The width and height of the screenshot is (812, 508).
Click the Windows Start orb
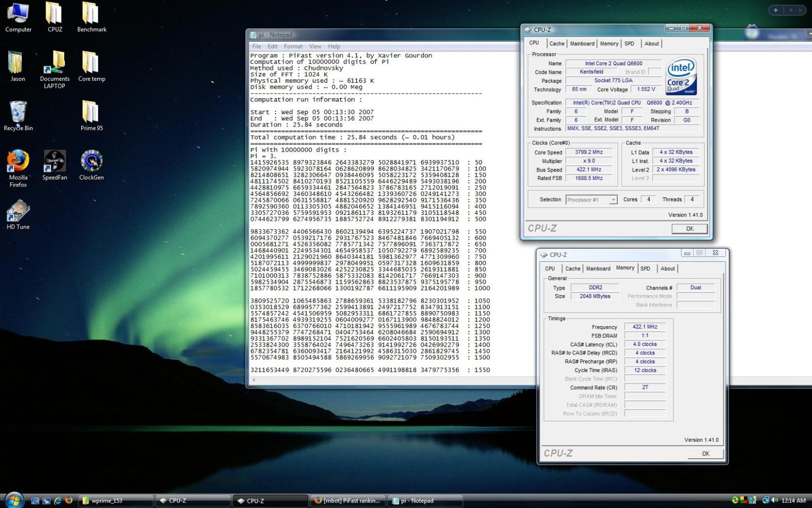pos(14,500)
